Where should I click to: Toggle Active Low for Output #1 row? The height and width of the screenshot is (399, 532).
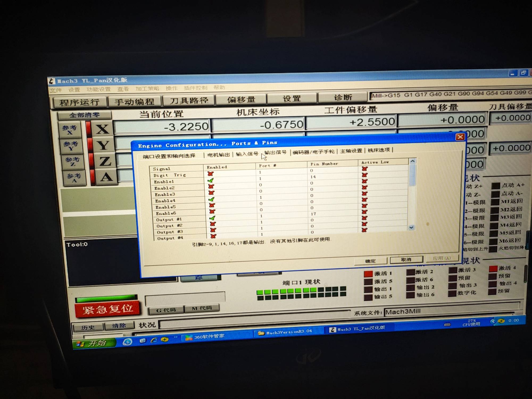tap(365, 212)
